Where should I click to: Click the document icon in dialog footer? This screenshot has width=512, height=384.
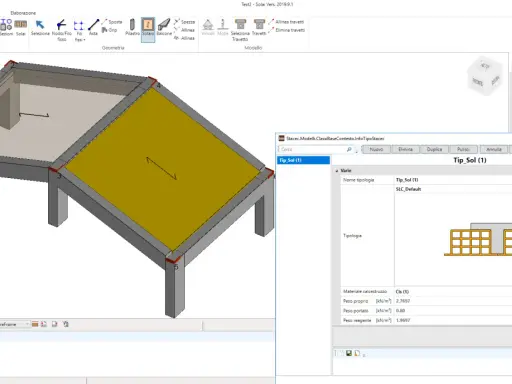click(x=357, y=353)
